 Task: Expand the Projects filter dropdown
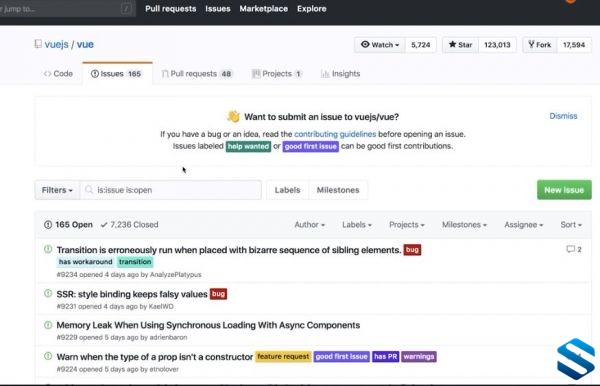(x=407, y=225)
